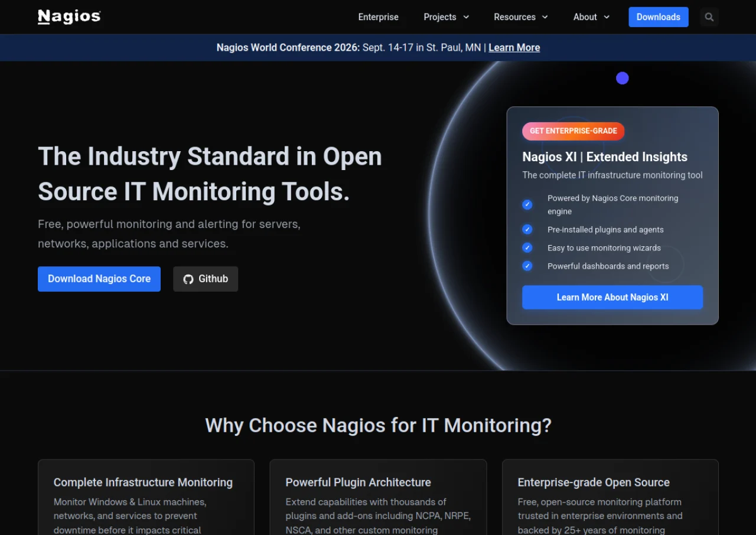Click the checkmark beside Powerful dashboards and reports
The height and width of the screenshot is (535, 756).
coord(527,266)
